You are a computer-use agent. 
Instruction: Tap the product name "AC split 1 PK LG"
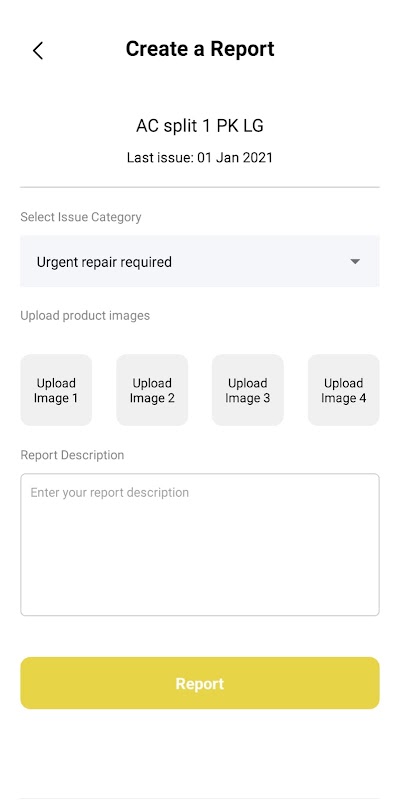tap(200, 126)
